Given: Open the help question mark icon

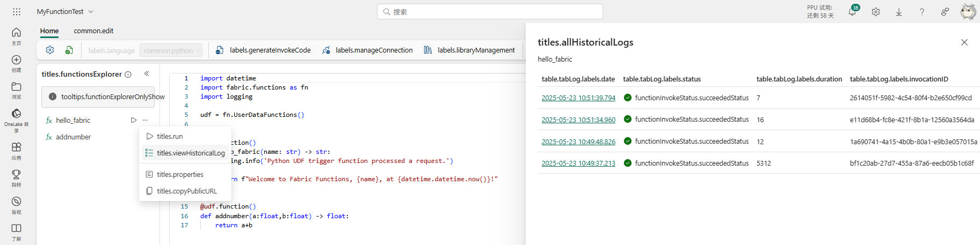Looking at the screenshot, I should 922,12.
